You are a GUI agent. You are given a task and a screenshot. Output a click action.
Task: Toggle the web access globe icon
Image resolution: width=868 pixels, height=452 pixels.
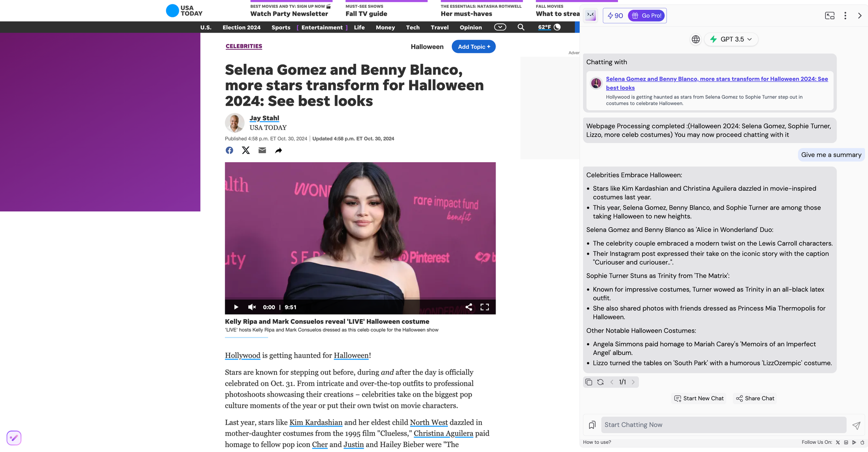point(696,39)
